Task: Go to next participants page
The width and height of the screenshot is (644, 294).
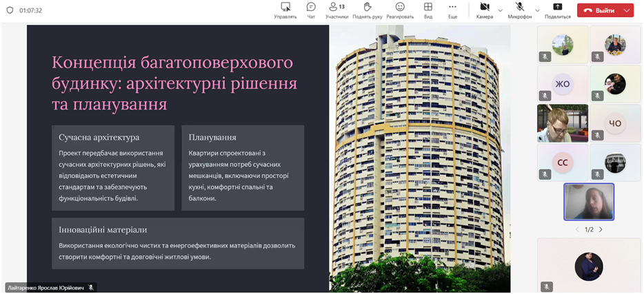Action: pyautogui.click(x=601, y=229)
